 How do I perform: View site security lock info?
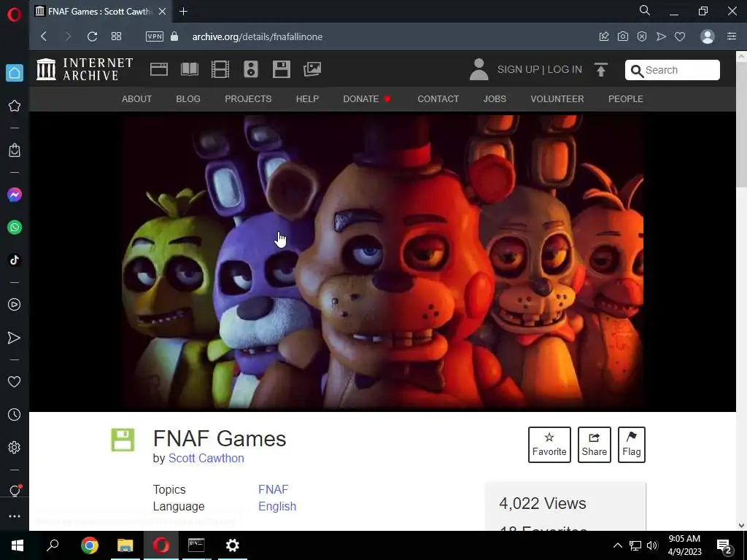tap(174, 36)
